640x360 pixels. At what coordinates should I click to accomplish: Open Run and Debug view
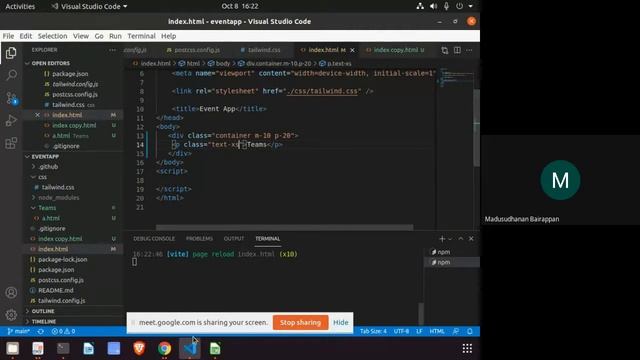11,120
